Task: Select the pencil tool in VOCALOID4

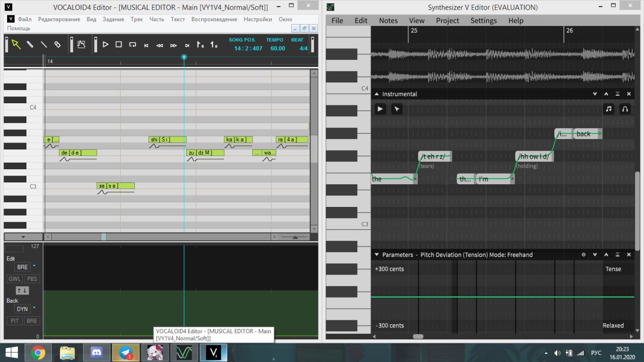Action: click(30, 44)
